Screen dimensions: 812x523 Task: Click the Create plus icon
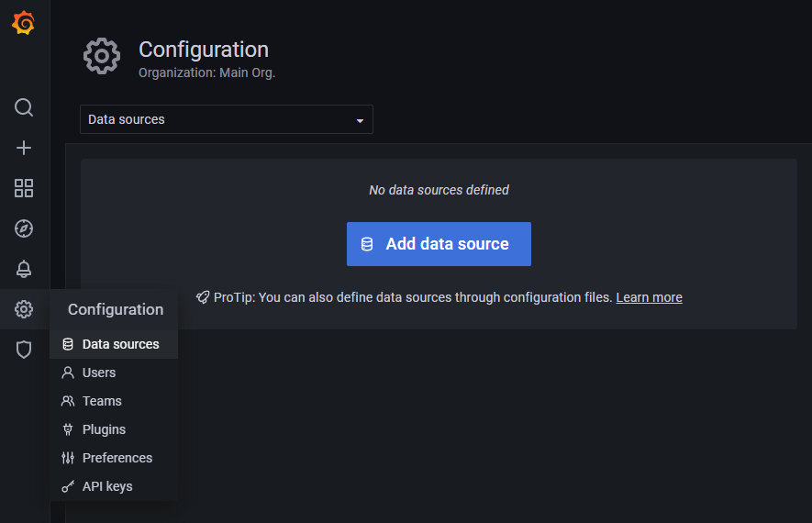click(24, 148)
